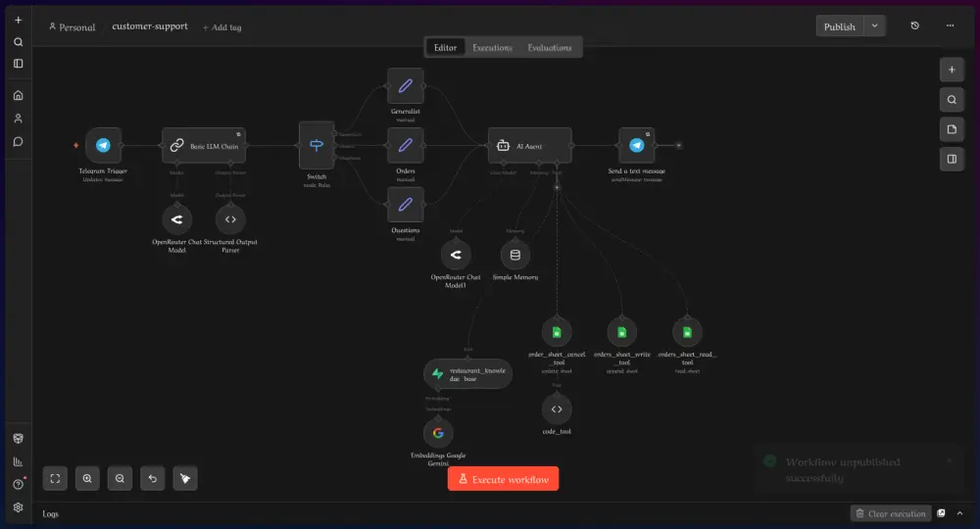
Task: Select the Questions edit node
Action: tap(405, 205)
